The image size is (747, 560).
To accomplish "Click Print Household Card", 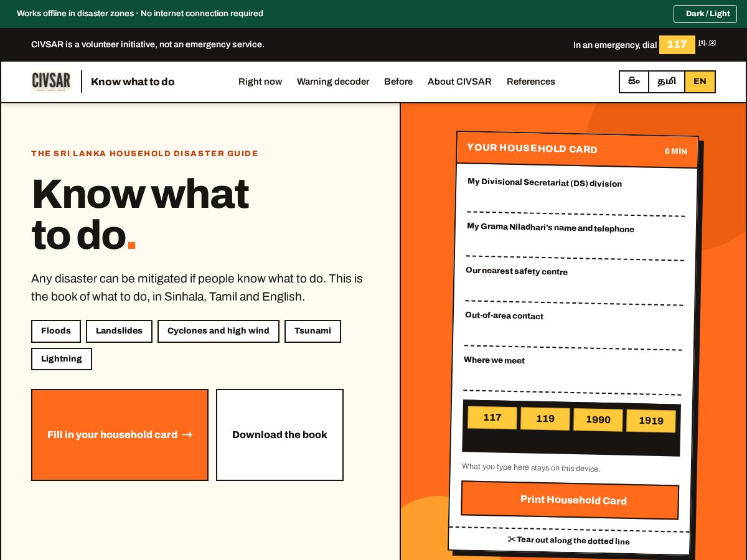I will point(570,500).
